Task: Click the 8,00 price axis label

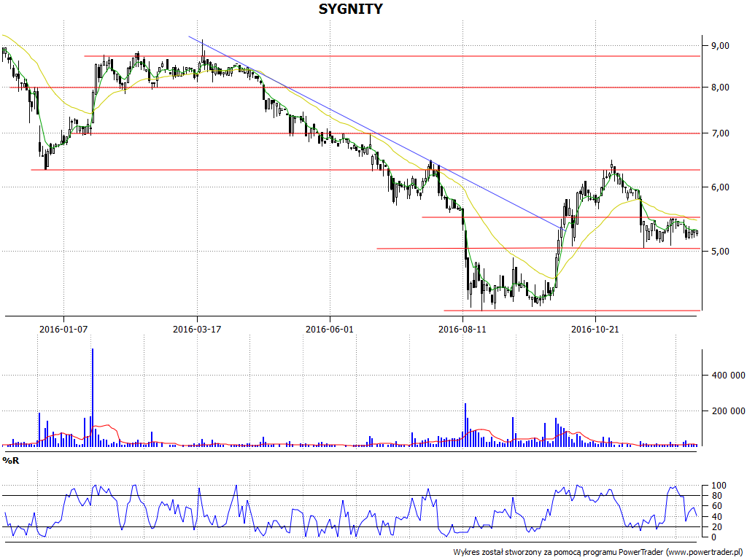Action: point(720,87)
